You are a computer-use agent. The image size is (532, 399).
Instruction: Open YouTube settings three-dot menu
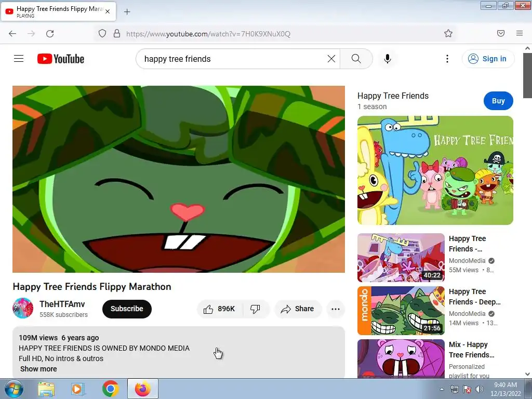(x=447, y=59)
